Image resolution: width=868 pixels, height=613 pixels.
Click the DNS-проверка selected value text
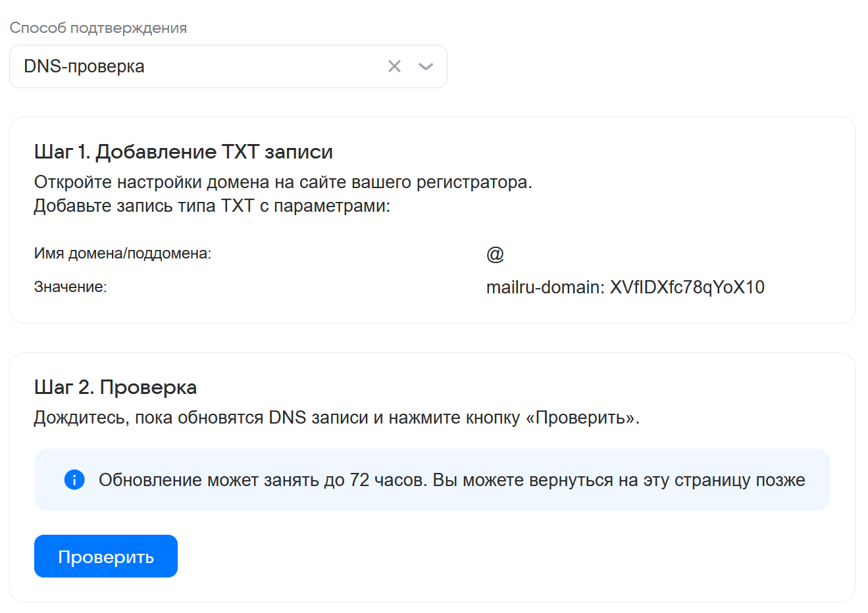pyautogui.click(x=84, y=66)
